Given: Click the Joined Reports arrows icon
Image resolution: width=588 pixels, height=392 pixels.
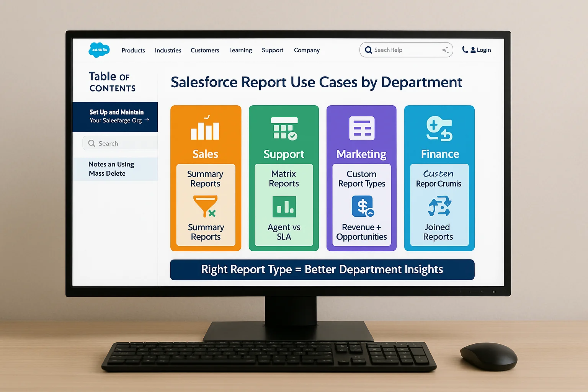Looking at the screenshot, I should (439, 206).
